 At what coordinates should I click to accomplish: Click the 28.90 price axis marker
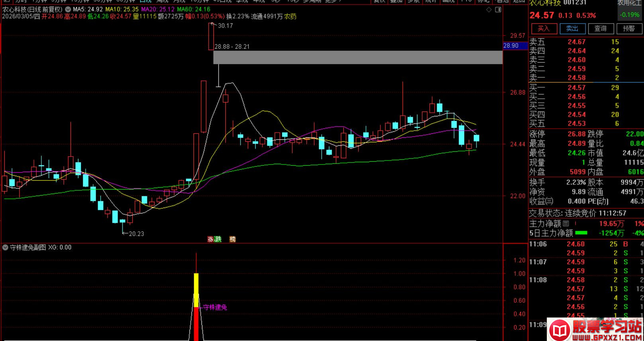tap(511, 46)
